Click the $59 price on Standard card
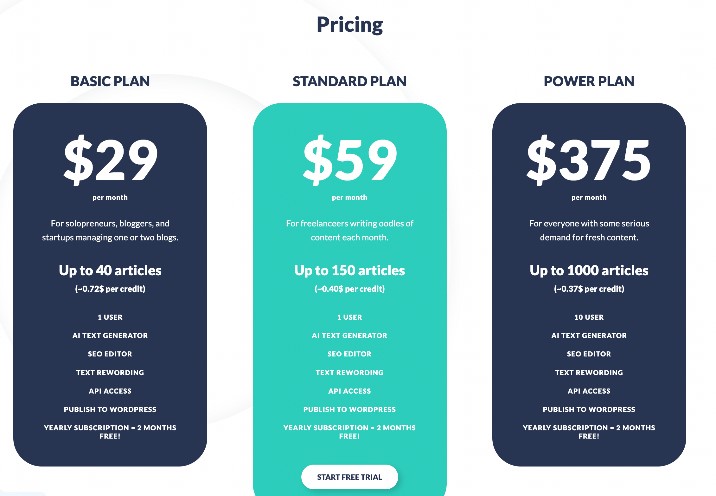Viewport: 716px width, 496px height. [x=350, y=159]
